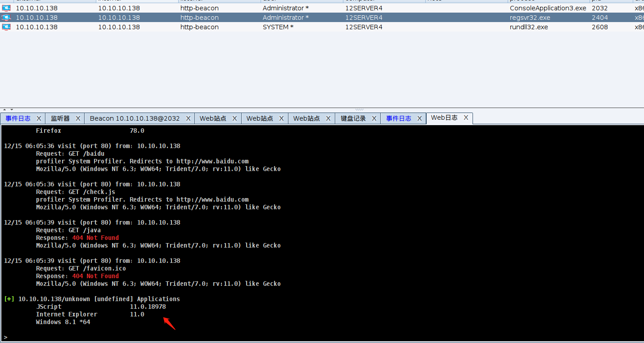Click the 404 Not Found under GET /favicon.ico
This screenshot has height=343, width=644.
(95, 276)
